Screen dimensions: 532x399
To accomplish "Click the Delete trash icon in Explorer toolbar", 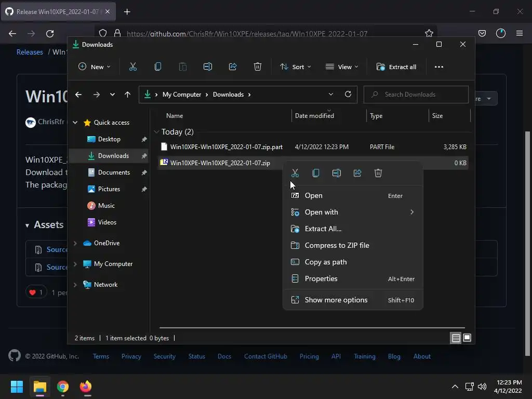I will point(258,67).
